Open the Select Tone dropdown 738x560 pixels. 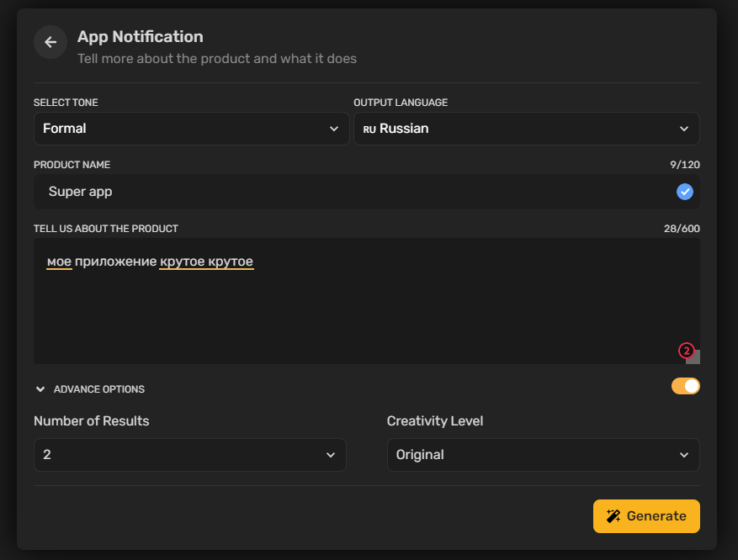coord(192,129)
